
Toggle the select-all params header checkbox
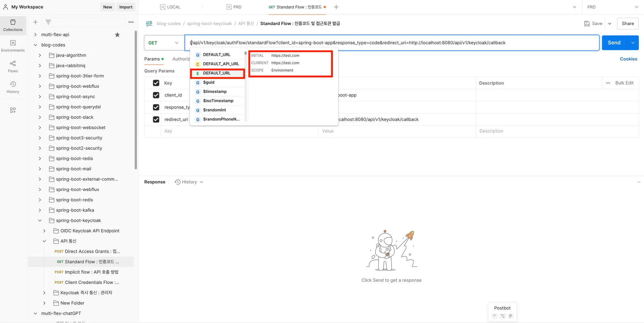coord(156,83)
